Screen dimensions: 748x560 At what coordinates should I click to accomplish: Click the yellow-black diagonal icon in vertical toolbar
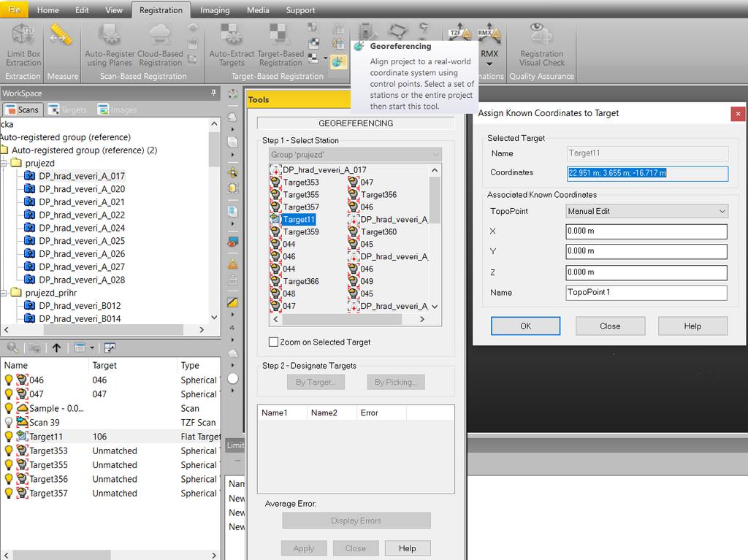[233, 302]
